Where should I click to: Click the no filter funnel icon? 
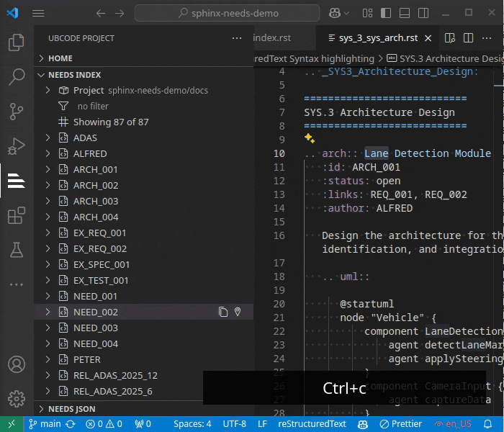pos(63,106)
